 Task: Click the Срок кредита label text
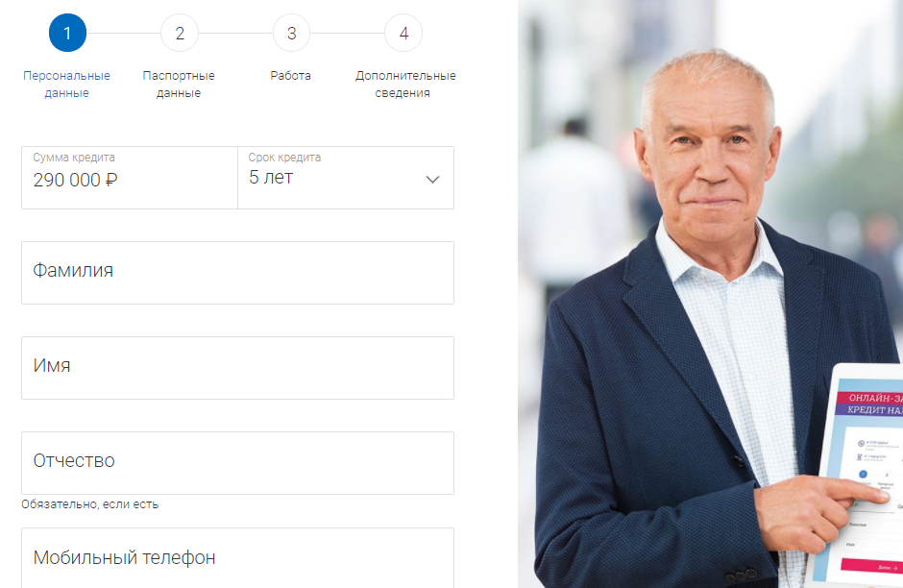pyautogui.click(x=284, y=158)
